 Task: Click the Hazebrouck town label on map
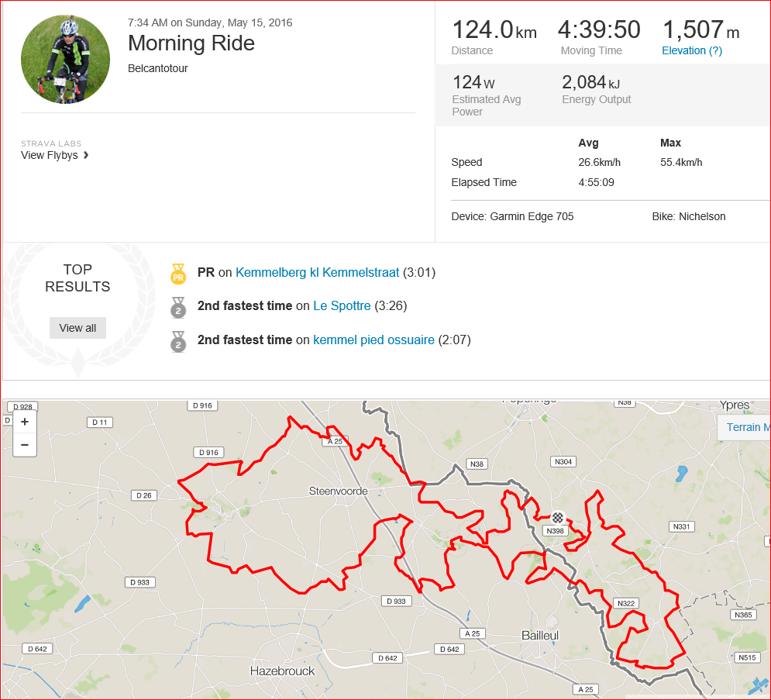tap(282, 671)
